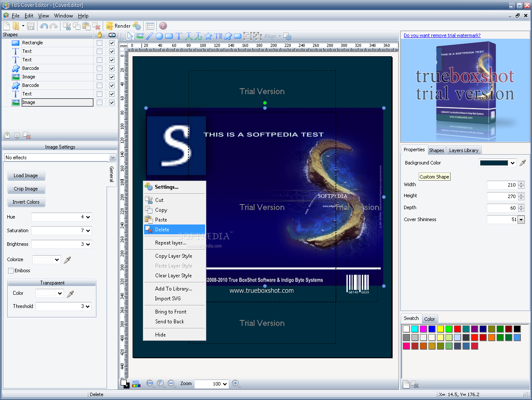
Task: Open the No effects dropdown
Action: (x=113, y=158)
